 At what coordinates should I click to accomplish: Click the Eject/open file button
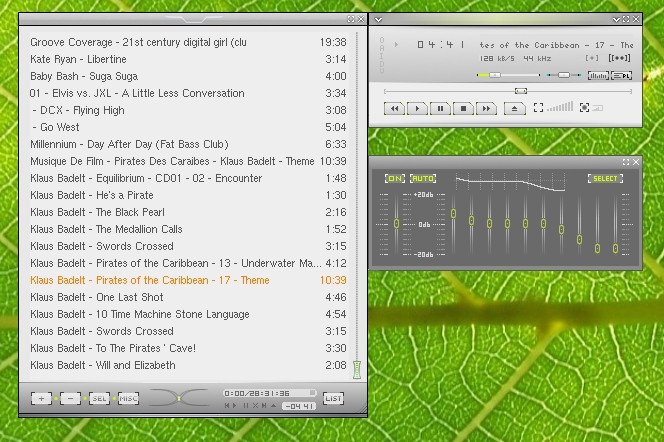[515, 108]
